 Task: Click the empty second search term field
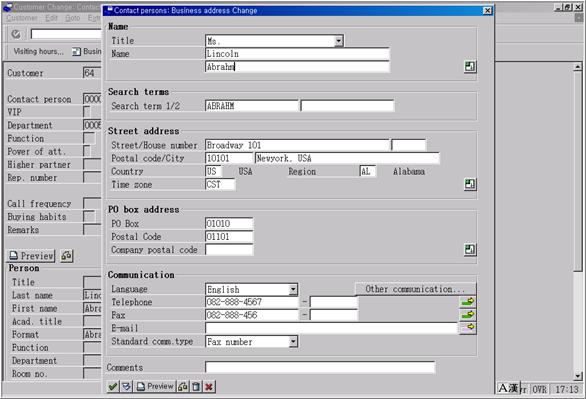347,106
